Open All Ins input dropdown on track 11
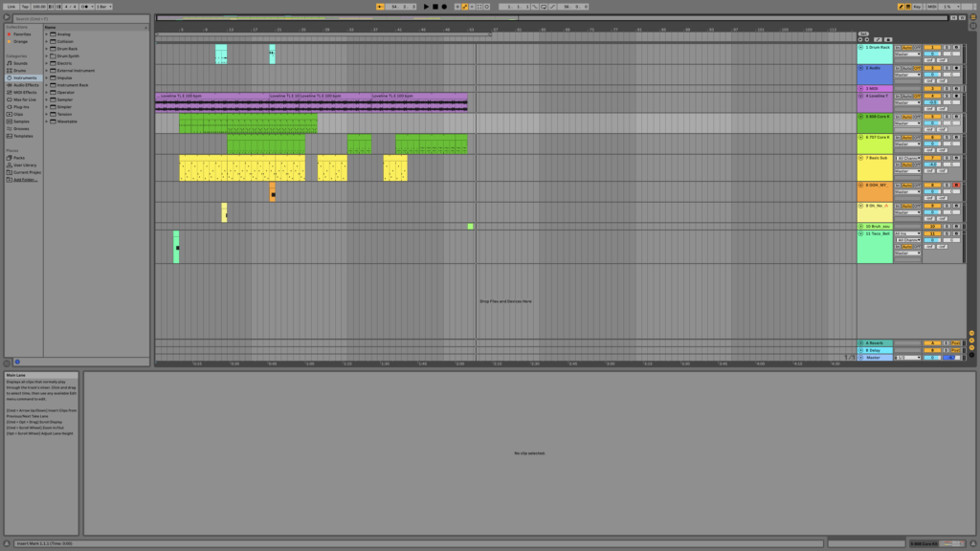This screenshot has width=980, height=551. (907, 233)
